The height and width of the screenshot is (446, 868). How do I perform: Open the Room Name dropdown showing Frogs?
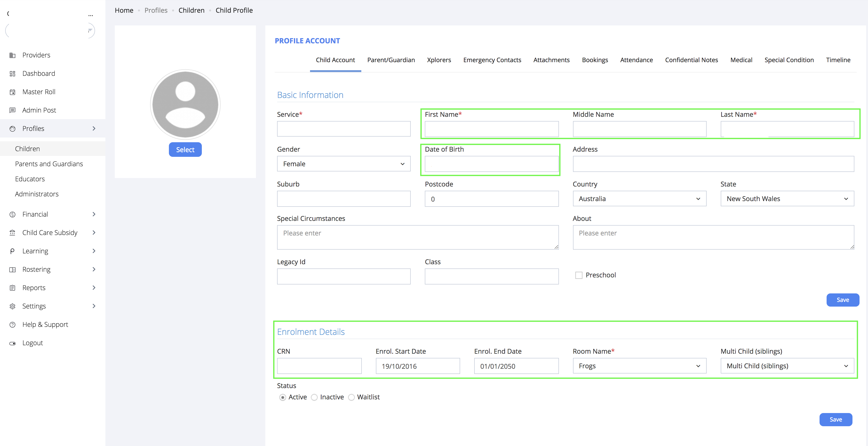click(639, 366)
